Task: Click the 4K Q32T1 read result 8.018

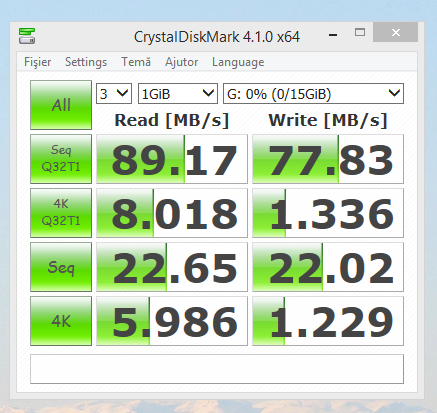Action: 172,213
